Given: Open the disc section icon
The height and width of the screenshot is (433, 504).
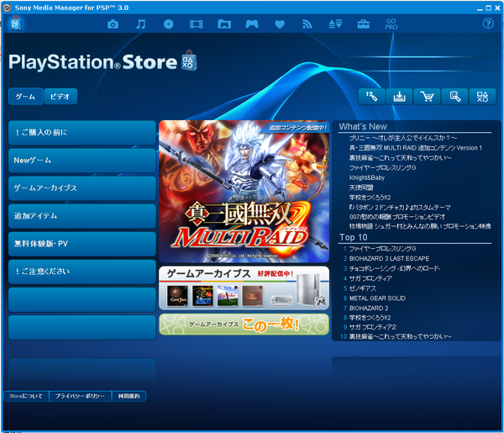Looking at the screenshot, I should coord(169,24).
